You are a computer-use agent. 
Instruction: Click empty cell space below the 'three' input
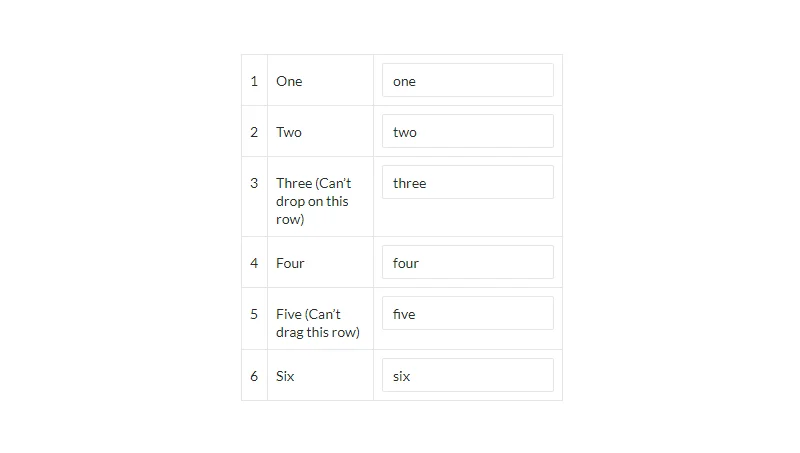(467, 219)
